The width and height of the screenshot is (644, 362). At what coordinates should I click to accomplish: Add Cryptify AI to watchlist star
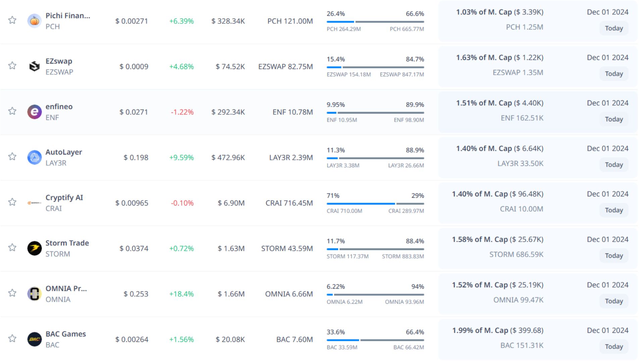[12, 202]
